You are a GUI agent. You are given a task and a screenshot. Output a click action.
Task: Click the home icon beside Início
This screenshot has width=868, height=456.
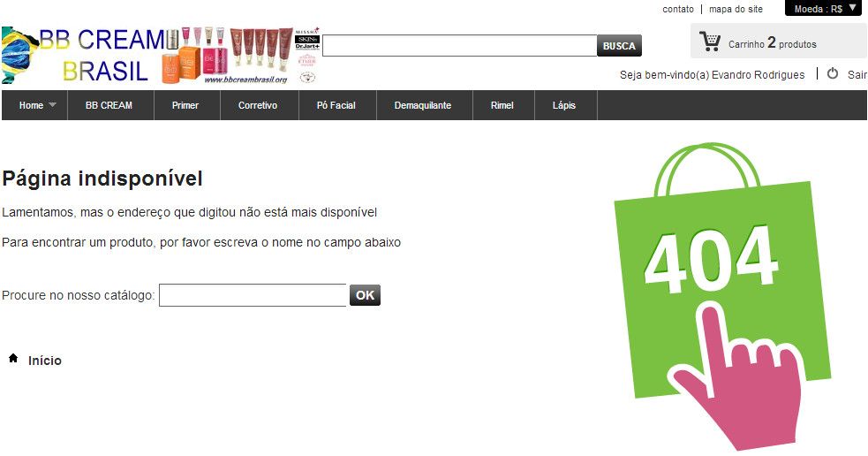click(13, 358)
